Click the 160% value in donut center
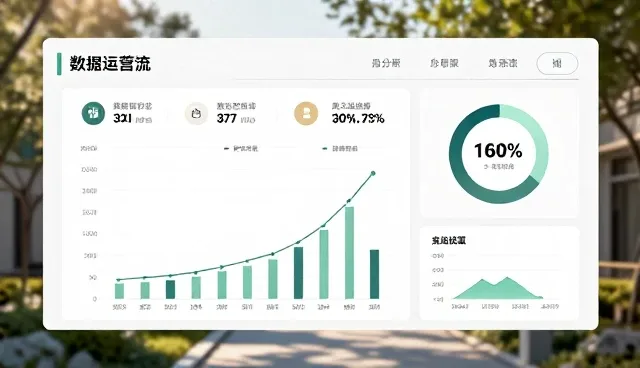This screenshot has height=368, width=640. [x=498, y=151]
